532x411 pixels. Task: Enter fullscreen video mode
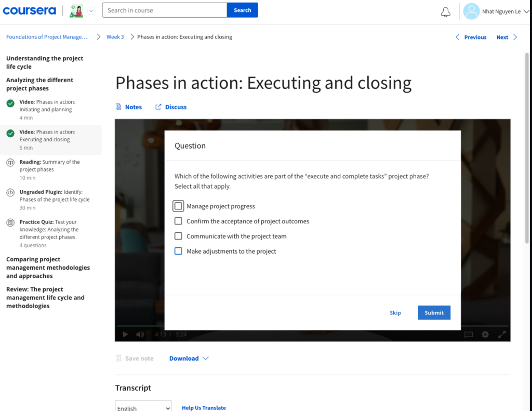(502, 335)
